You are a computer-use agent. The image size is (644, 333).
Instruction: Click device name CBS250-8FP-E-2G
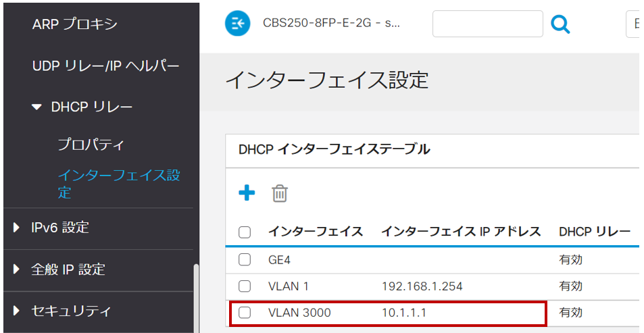331,24
